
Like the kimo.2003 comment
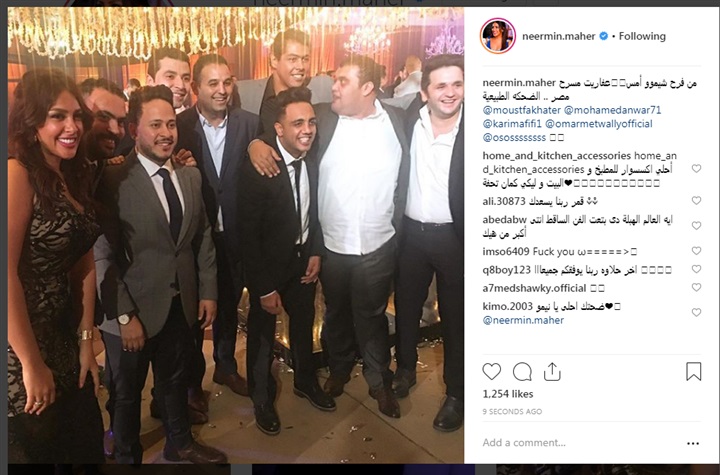pos(696,312)
